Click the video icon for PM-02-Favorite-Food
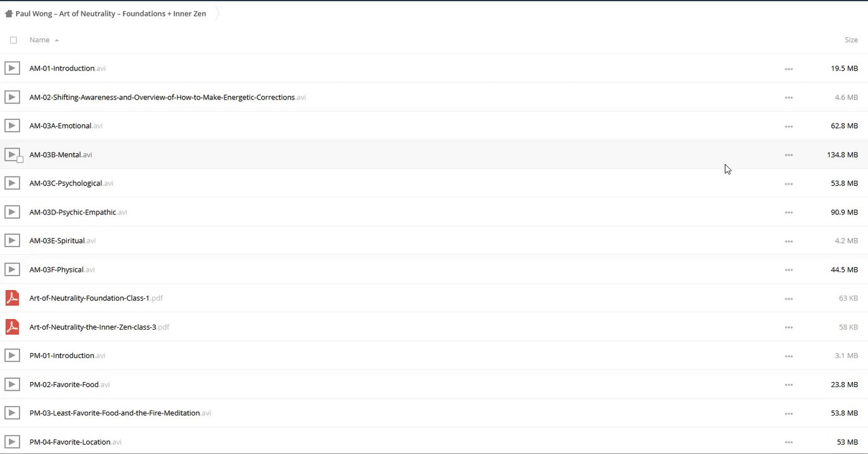The image size is (868, 454). 12,384
